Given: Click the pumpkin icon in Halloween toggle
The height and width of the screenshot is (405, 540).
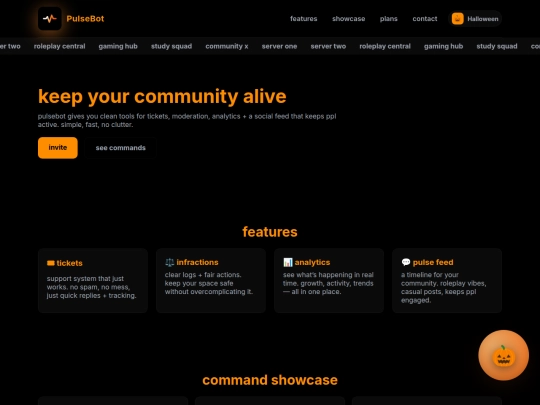Looking at the screenshot, I should pyautogui.click(x=457, y=19).
